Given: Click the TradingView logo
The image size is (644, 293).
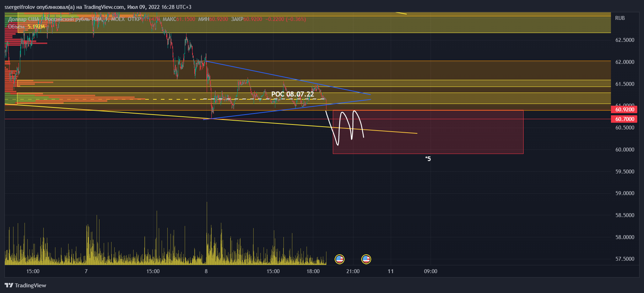Looking at the screenshot, I should point(25,285).
